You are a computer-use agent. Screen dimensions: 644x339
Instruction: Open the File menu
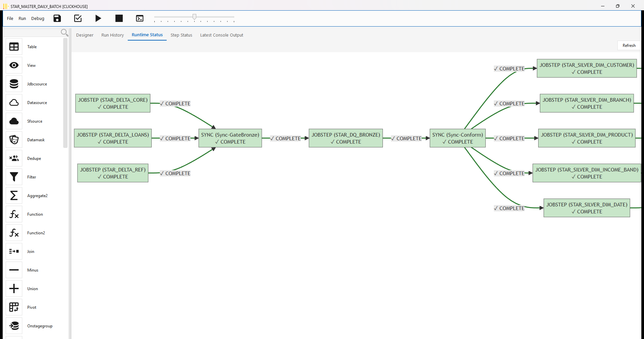coord(10,19)
